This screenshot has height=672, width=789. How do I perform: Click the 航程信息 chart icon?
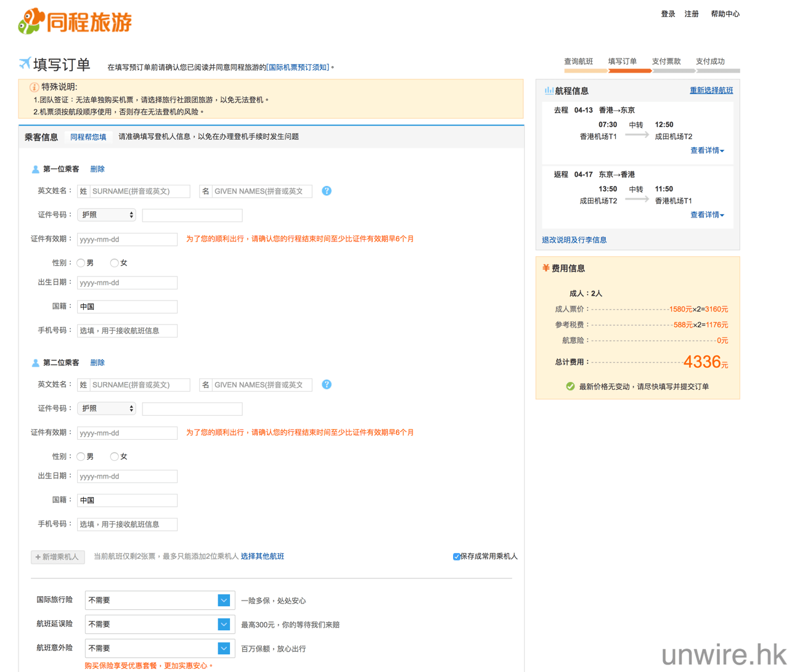click(x=548, y=91)
